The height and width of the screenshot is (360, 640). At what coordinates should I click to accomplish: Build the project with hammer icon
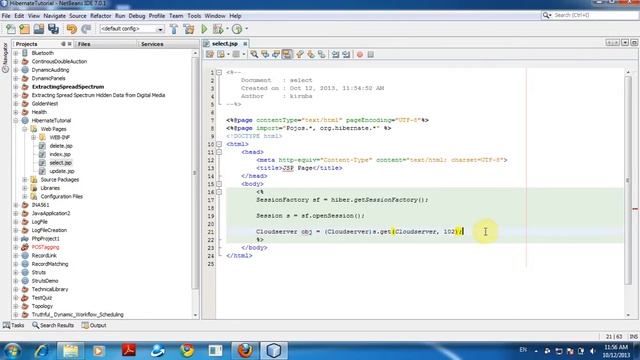tap(174, 29)
